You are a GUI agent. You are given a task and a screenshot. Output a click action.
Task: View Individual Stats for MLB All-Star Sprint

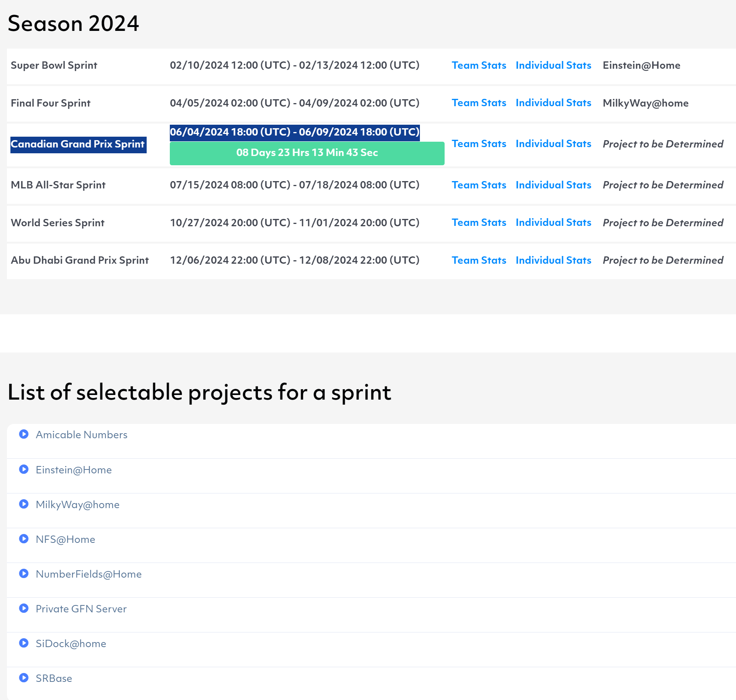pos(553,185)
